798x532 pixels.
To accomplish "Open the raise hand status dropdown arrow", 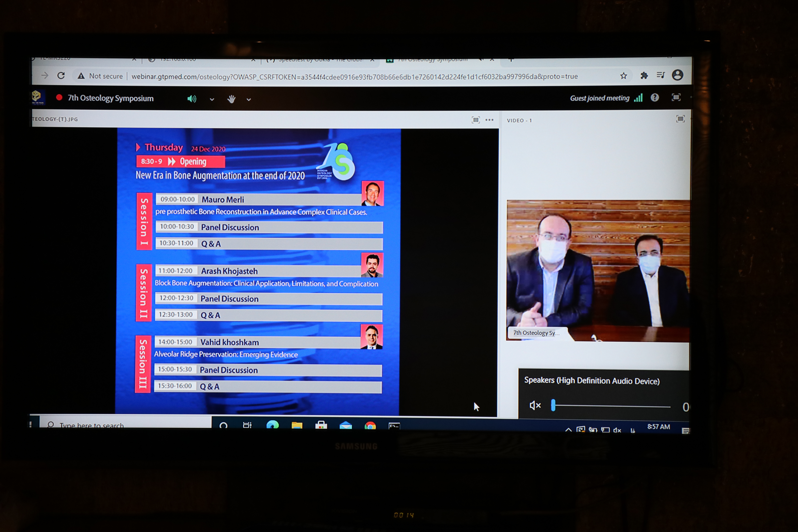I will click(x=249, y=100).
